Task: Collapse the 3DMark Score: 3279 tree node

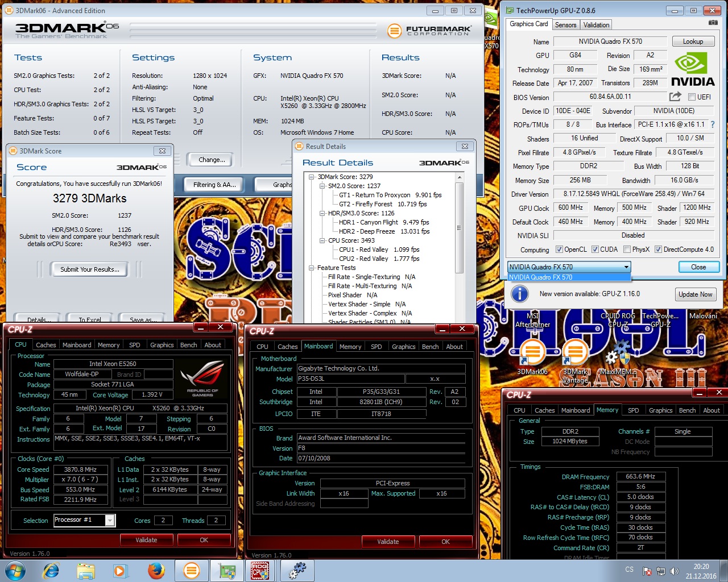Action: tap(312, 177)
